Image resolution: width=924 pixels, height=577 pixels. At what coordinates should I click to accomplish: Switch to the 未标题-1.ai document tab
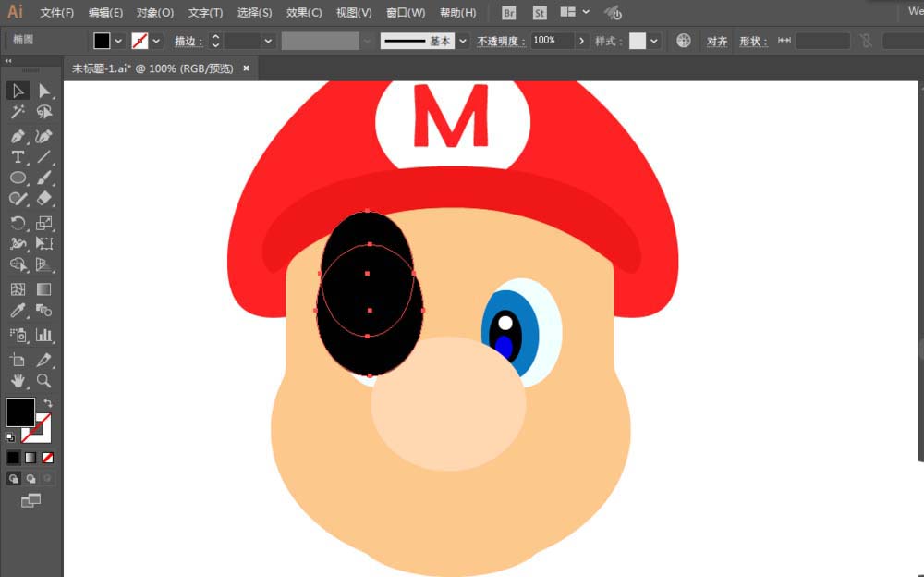tap(152, 68)
